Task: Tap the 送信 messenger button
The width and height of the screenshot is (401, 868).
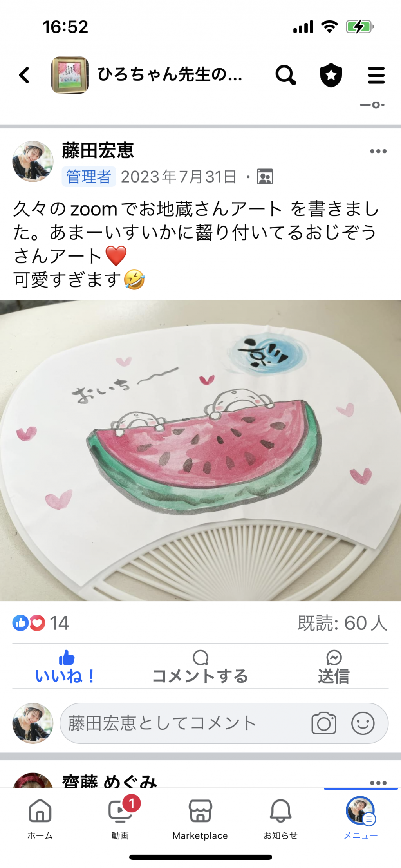Action: (x=334, y=667)
